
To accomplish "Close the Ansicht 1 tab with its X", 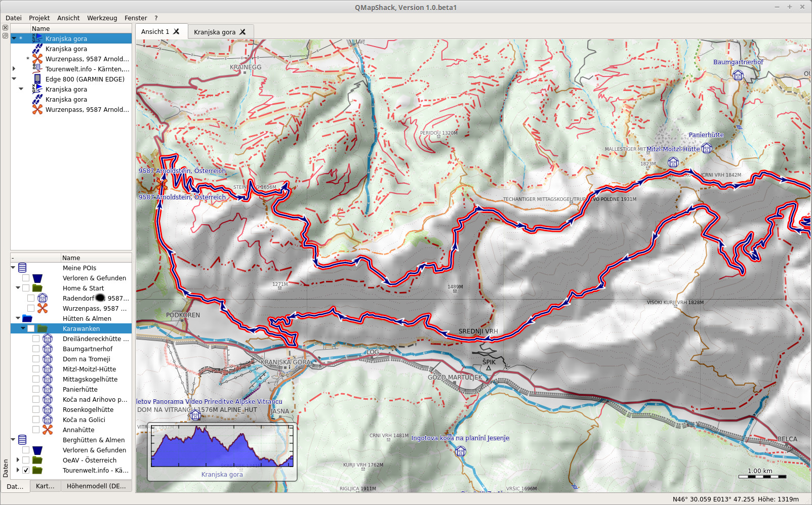I will (x=176, y=31).
